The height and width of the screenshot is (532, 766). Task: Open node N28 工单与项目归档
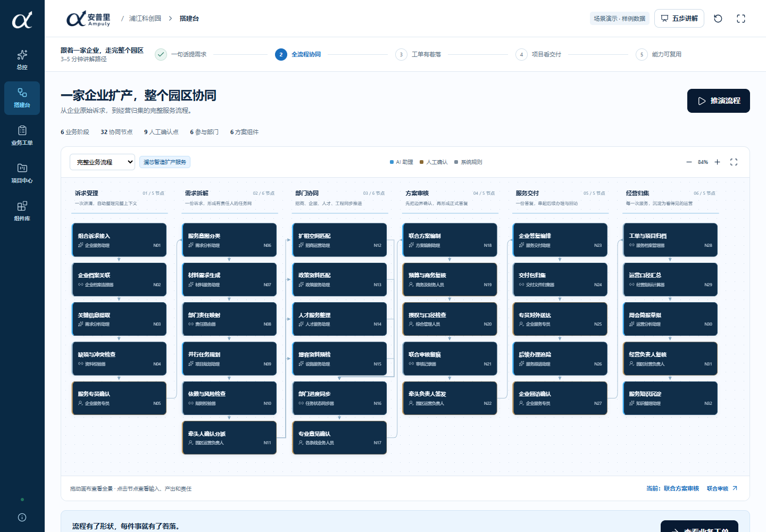pos(670,240)
